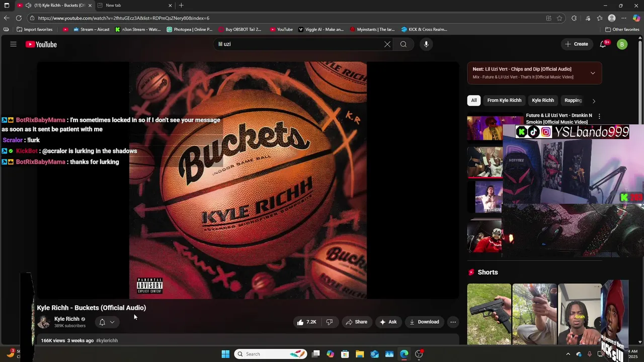This screenshot has width=644, height=362.
Task: Open the KICK & Cross Realm bookmark
Action: coord(424,30)
